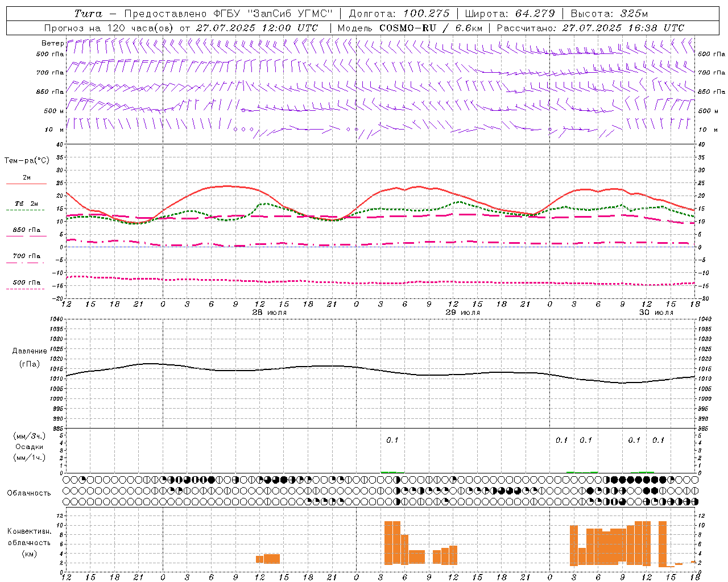This screenshot has height=582, width=728.
Task: Click the "(км)" unit under convective cloudiness
Action: pos(30,554)
